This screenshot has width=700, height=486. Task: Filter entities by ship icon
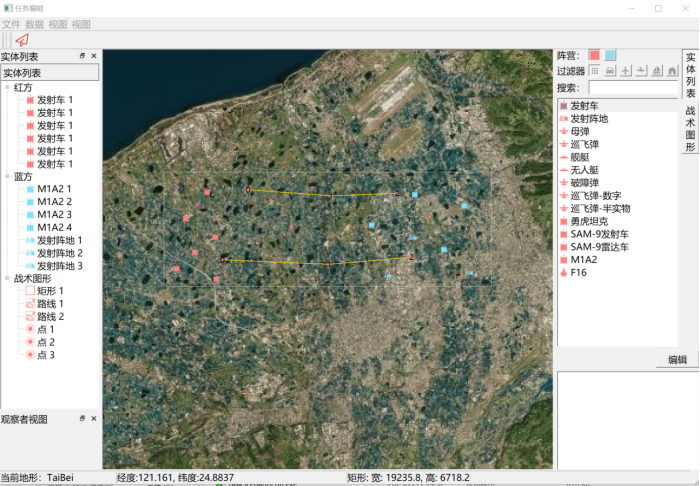tap(656, 71)
